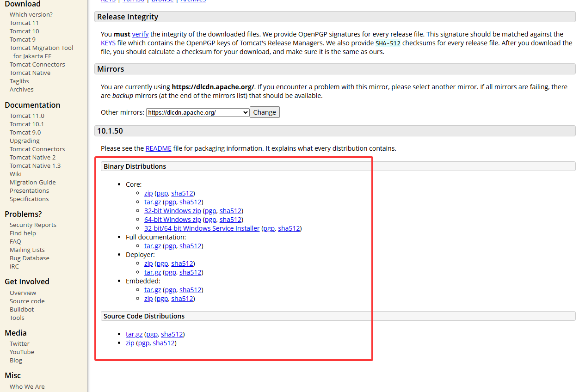Download the 32-bit/64-bit Windows Service Installer

[202, 228]
